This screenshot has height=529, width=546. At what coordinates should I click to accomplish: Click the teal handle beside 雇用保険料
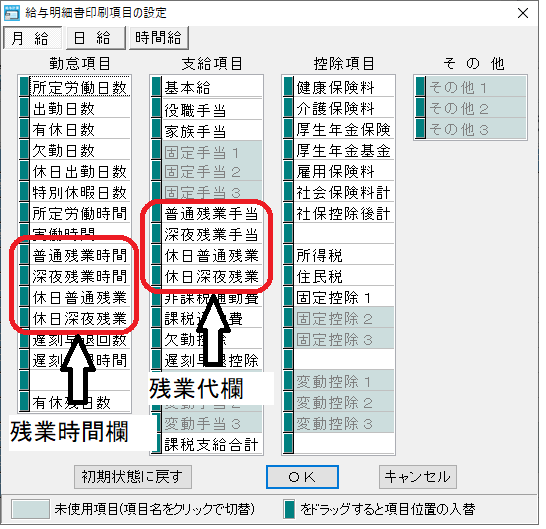(289, 171)
